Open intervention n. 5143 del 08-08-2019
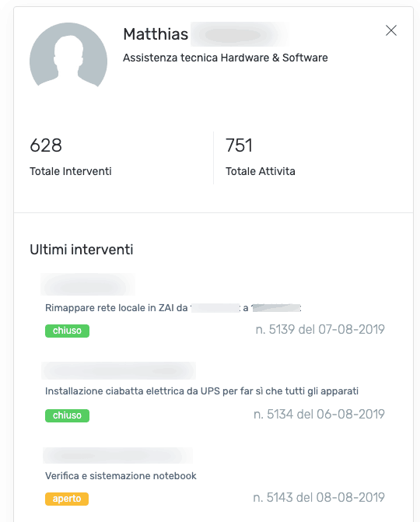This screenshot has height=522, width=420. click(319, 497)
